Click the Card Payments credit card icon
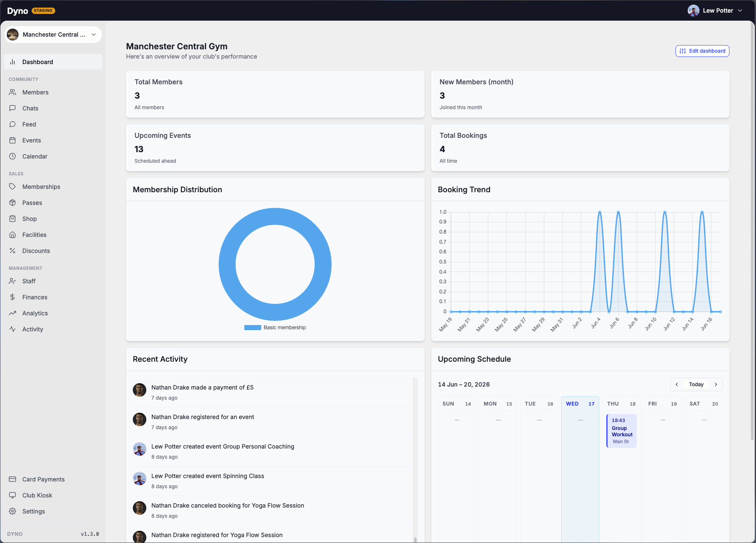Image resolution: width=756 pixels, height=543 pixels. (x=13, y=479)
